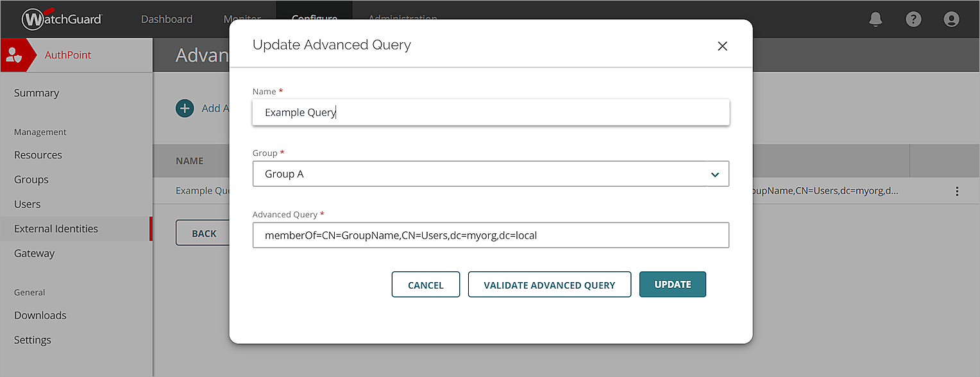Navigate to the Gateway page
The image size is (980, 377).
[x=35, y=253]
